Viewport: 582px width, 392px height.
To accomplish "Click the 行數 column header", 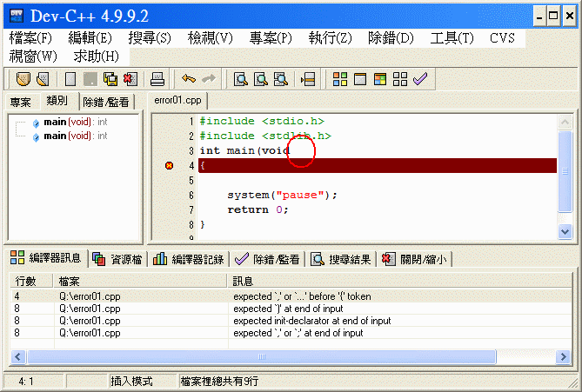I will pyautogui.click(x=31, y=281).
